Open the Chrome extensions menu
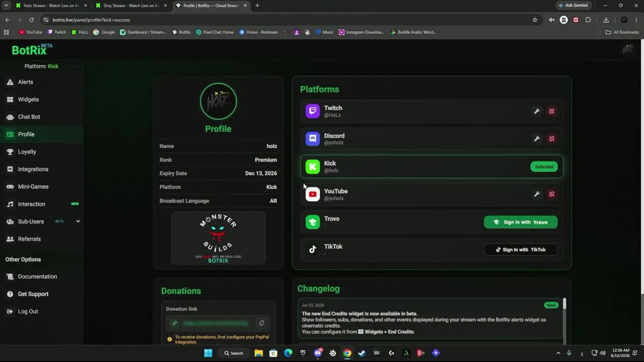This screenshot has height=362, width=644. pos(588,20)
